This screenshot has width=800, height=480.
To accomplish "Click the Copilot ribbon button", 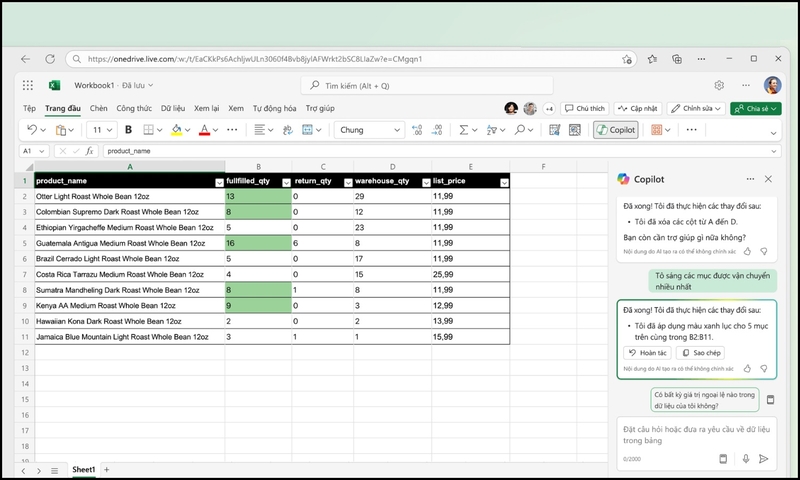I will tap(616, 130).
